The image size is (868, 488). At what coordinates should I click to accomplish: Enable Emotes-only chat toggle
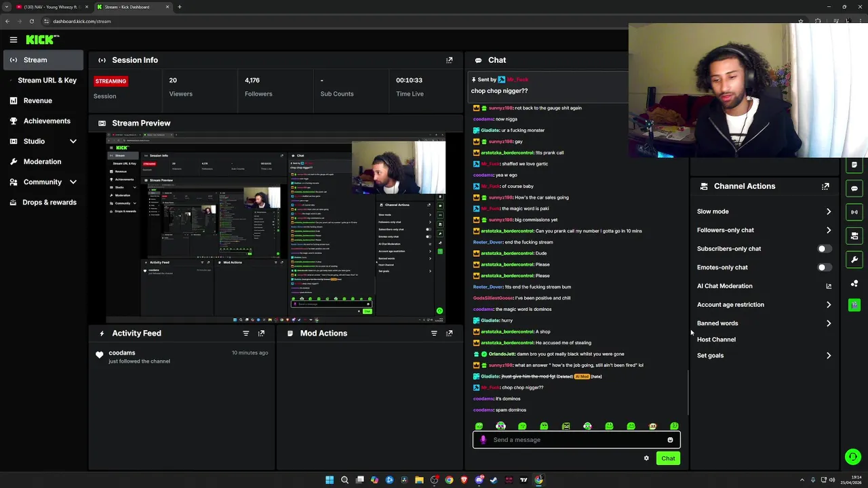point(824,268)
